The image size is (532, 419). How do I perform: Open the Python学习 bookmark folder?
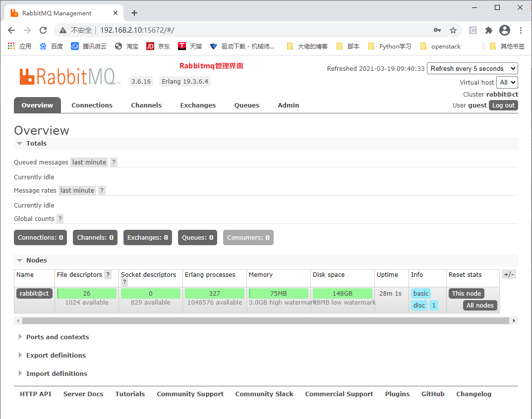(x=390, y=46)
